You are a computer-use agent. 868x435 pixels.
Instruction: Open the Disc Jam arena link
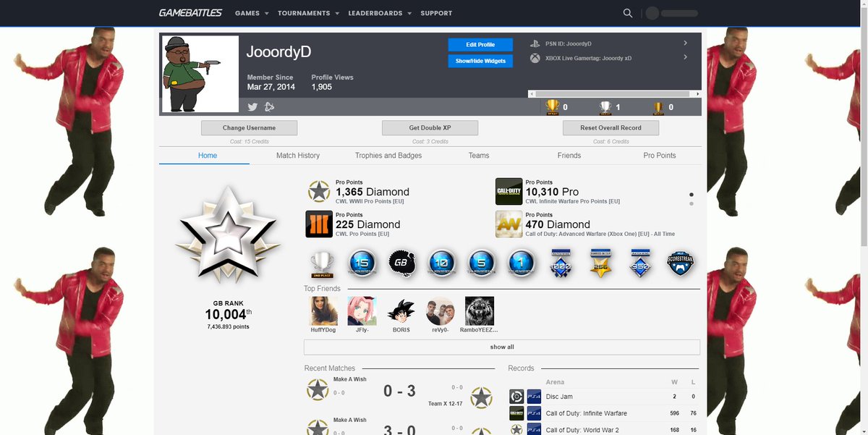pyautogui.click(x=559, y=397)
